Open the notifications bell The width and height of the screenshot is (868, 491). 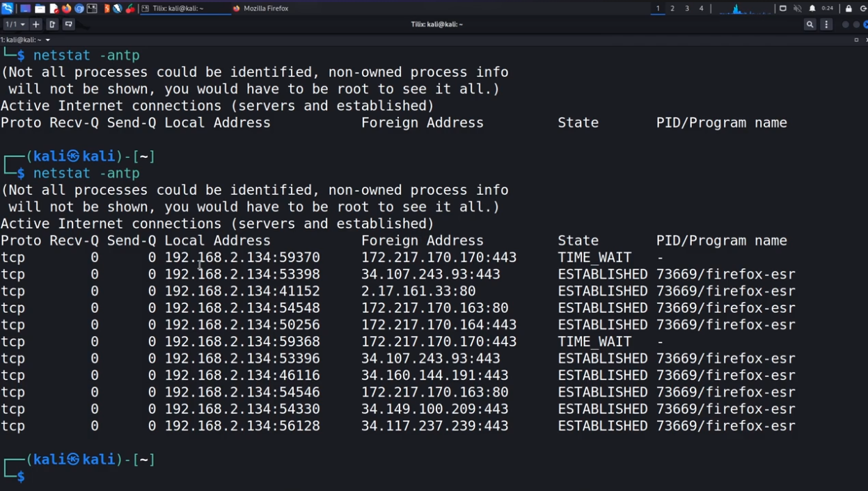coord(812,8)
